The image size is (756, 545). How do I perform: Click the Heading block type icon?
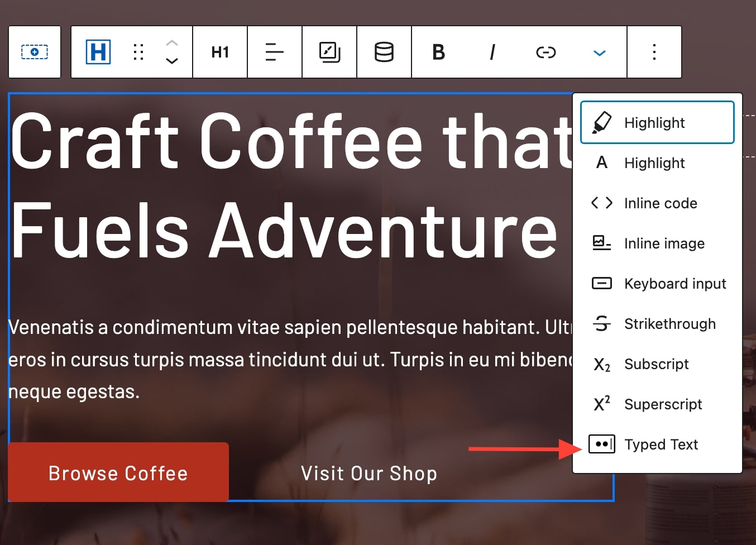pos(98,52)
